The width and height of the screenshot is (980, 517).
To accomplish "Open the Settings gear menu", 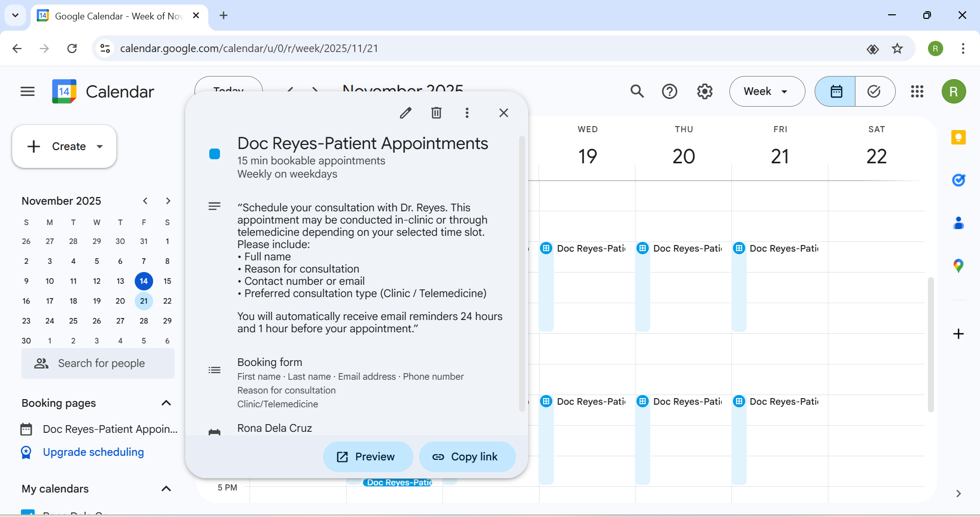I will [x=705, y=91].
